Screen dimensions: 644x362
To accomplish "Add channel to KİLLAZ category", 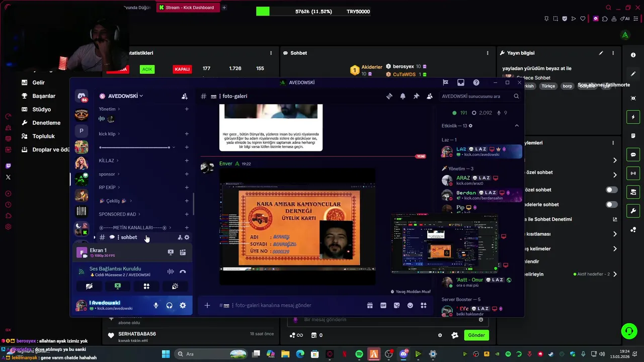I will coord(187,160).
